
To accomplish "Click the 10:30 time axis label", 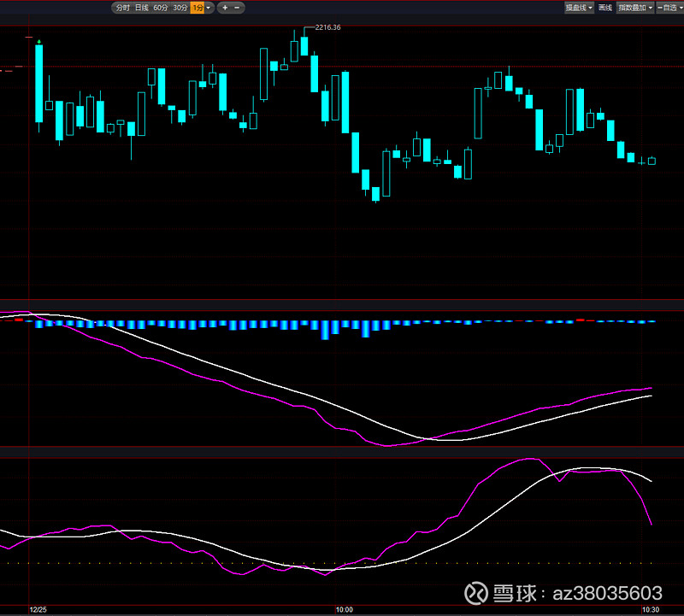I will (651, 609).
